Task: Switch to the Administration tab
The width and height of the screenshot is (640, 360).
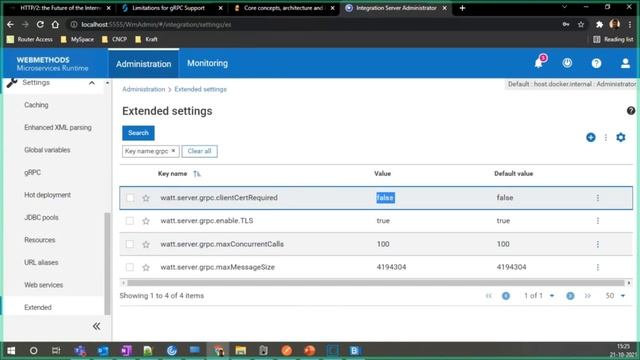Action: (x=143, y=64)
